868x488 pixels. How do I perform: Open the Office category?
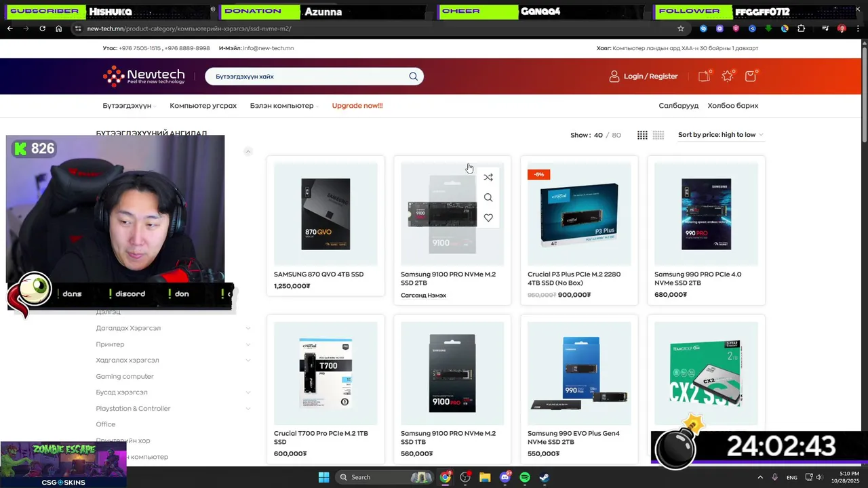(106, 424)
